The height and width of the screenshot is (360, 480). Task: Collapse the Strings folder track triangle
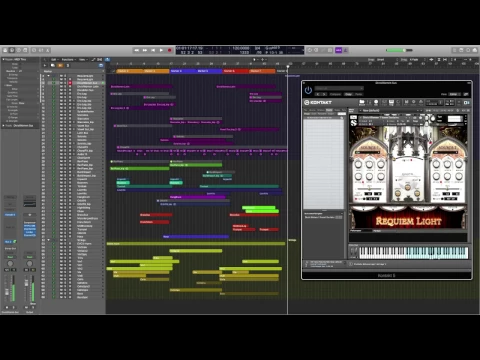click(49, 240)
